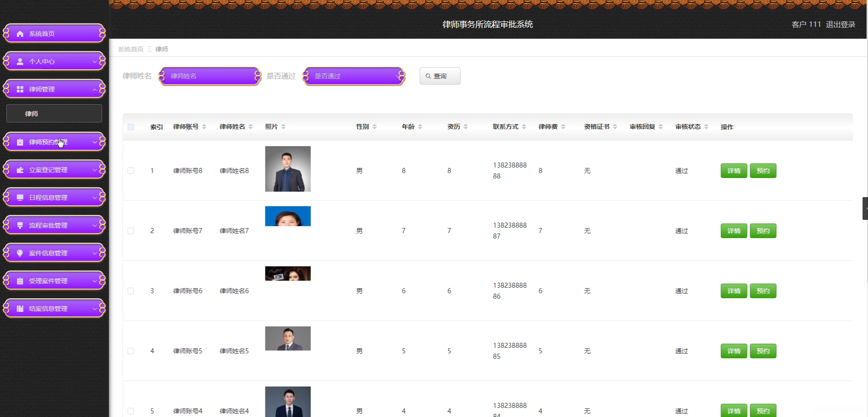Focus the 是否通过 filter input
This screenshot has height=417, width=868.
[354, 76]
